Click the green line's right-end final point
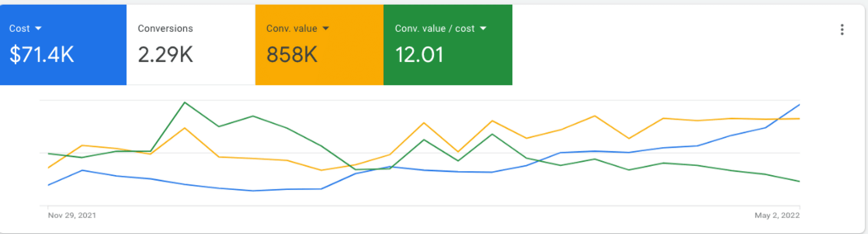Image resolution: width=868 pixels, height=234 pixels. [799, 181]
